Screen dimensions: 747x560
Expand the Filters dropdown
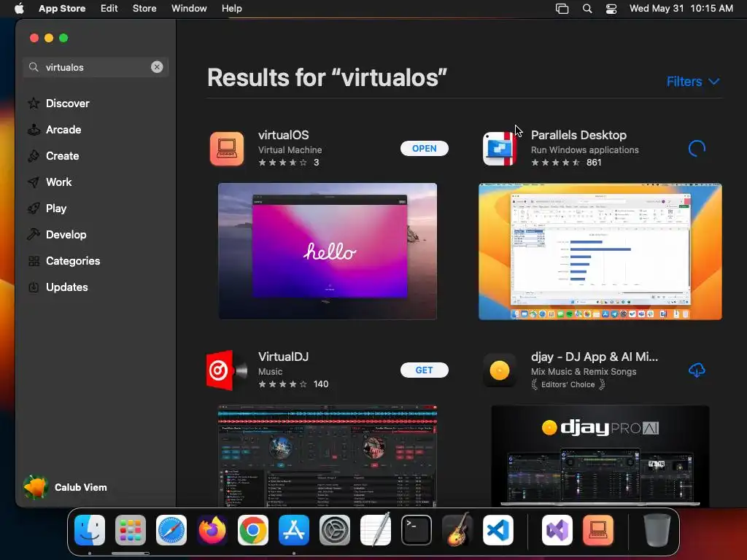693,82
